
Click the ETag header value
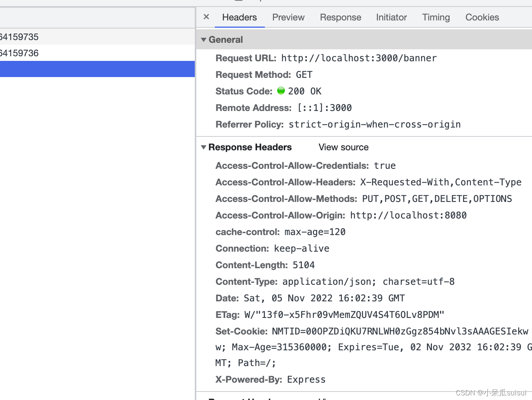(x=344, y=315)
